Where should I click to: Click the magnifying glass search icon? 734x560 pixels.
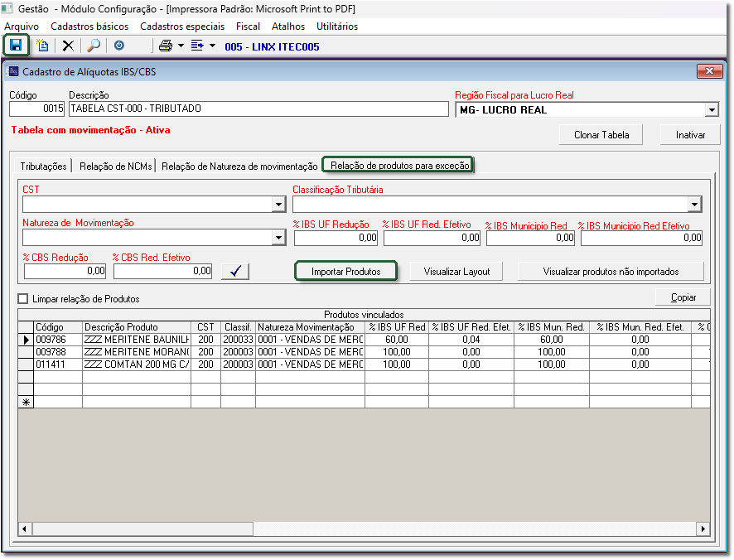(94, 46)
